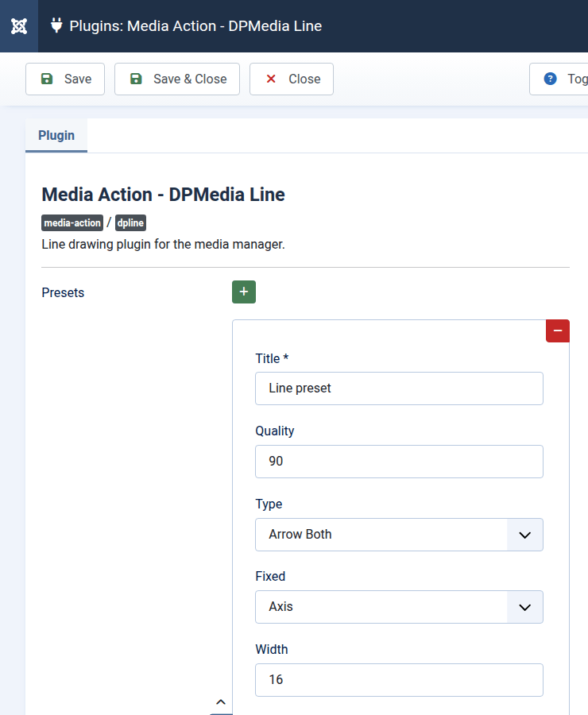Click the Joomla logo icon
Screen dimensions: 588x715
pos(19,26)
